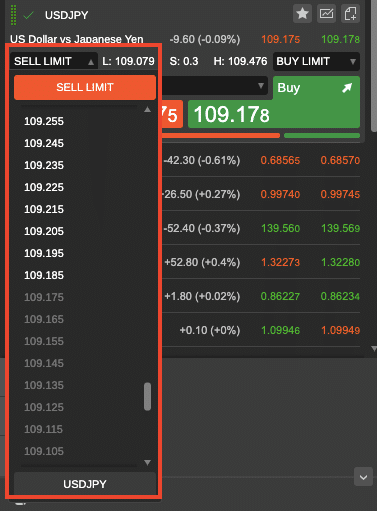Click the watchlist scroll down arrow
This screenshot has height=511, width=377.
[374, 349]
